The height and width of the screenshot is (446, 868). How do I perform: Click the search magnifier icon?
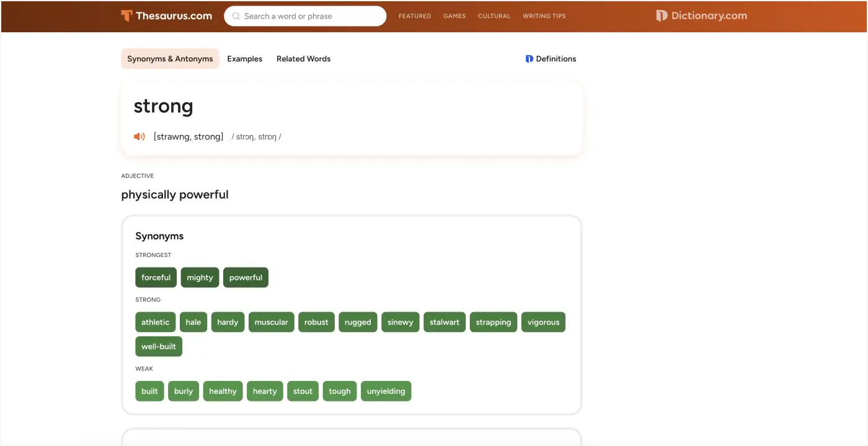(236, 16)
